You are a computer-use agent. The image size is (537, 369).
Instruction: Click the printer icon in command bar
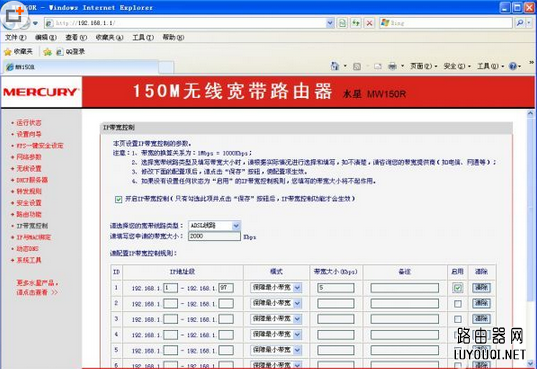(x=392, y=66)
